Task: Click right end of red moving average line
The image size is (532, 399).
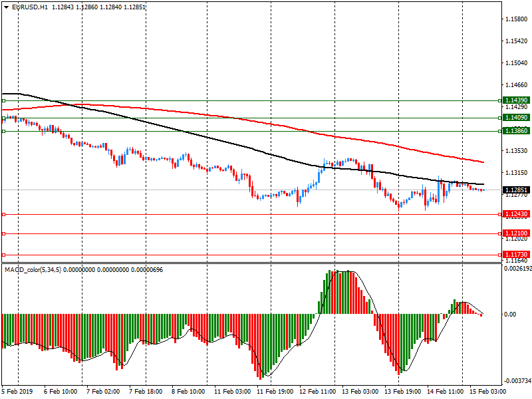Action: coord(483,162)
